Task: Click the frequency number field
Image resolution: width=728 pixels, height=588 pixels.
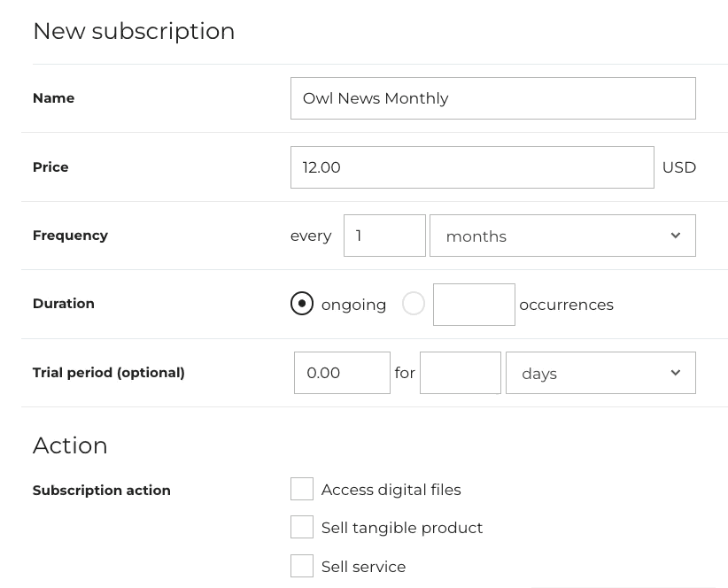Action: [x=384, y=236]
